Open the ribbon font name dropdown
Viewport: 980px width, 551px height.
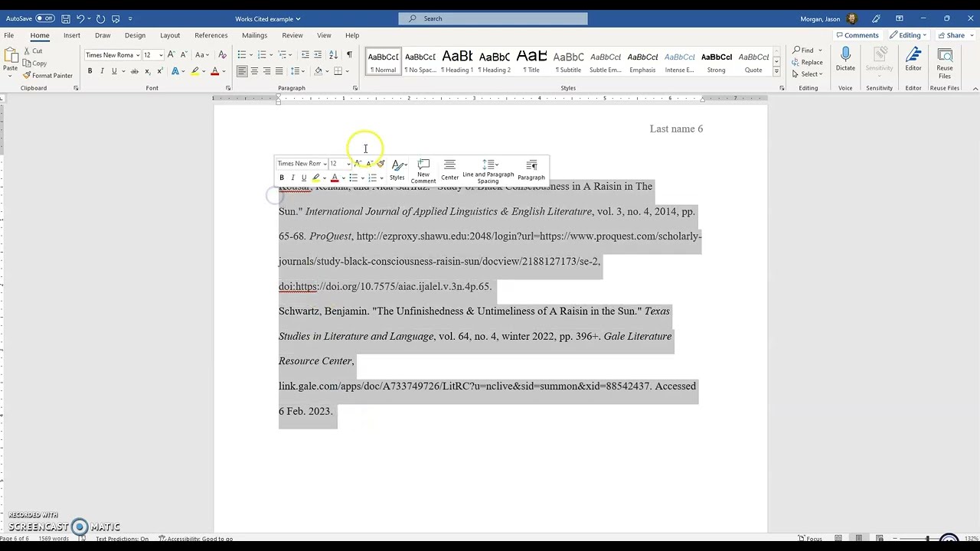click(x=138, y=55)
